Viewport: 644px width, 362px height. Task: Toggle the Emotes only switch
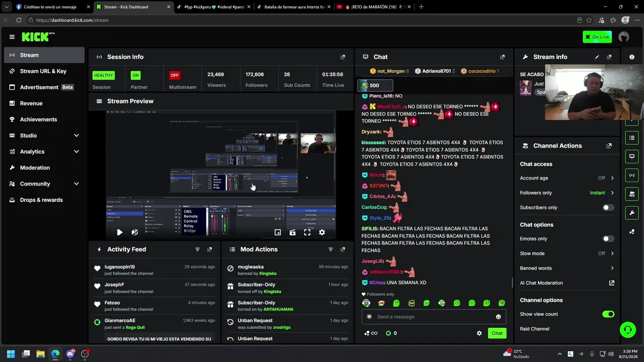(608, 239)
